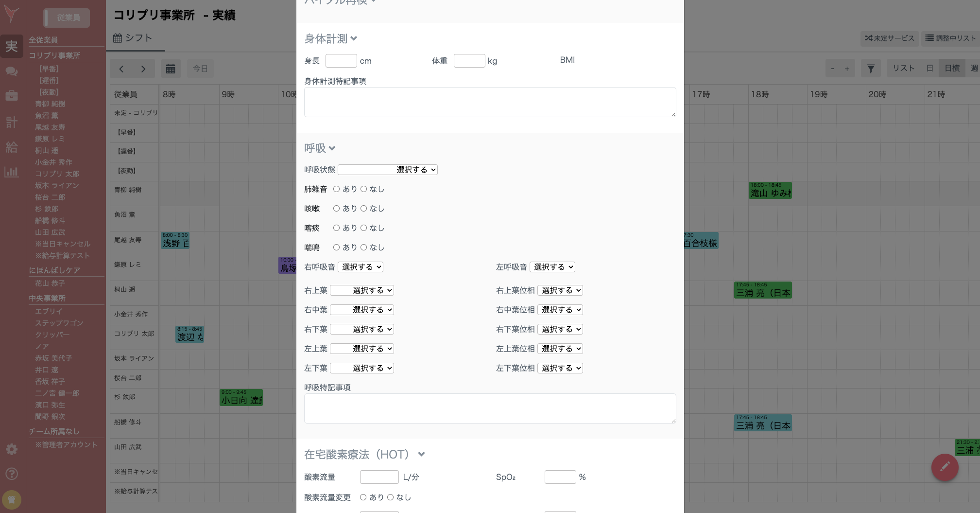
Task: Open the filter icon above the schedule
Action: coord(870,68)
